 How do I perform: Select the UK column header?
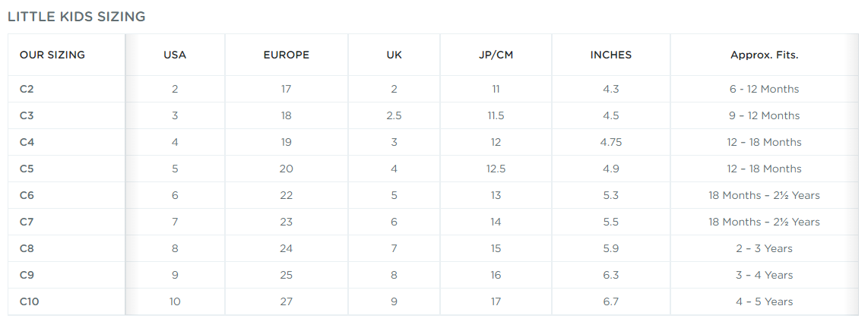tap(394, 55)
